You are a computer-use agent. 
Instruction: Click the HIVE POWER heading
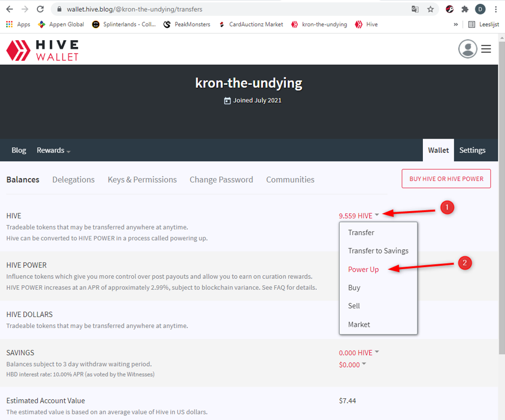point(26,265)
